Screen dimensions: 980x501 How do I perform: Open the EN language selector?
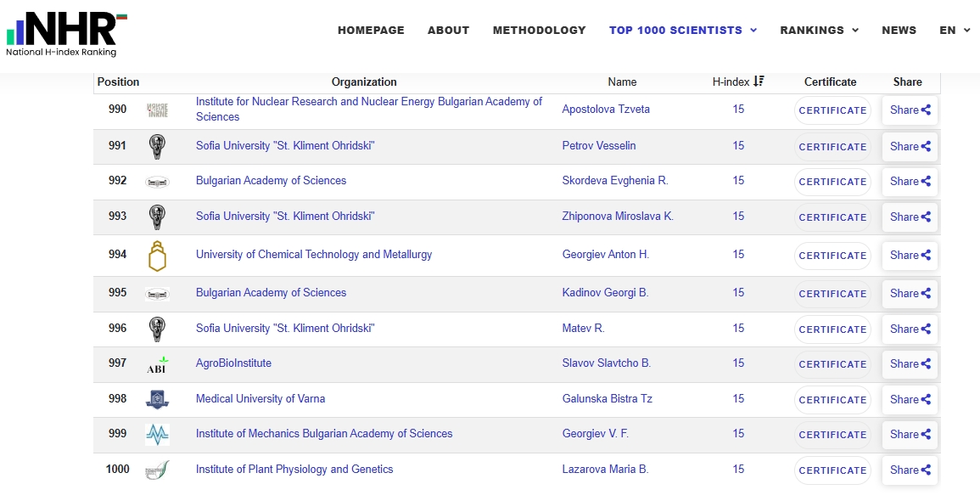click(955, 30)
